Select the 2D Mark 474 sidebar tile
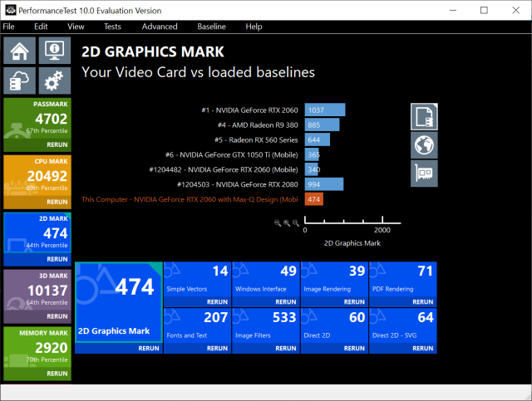Viewport: 532px width, 401px height. (37, 232)
